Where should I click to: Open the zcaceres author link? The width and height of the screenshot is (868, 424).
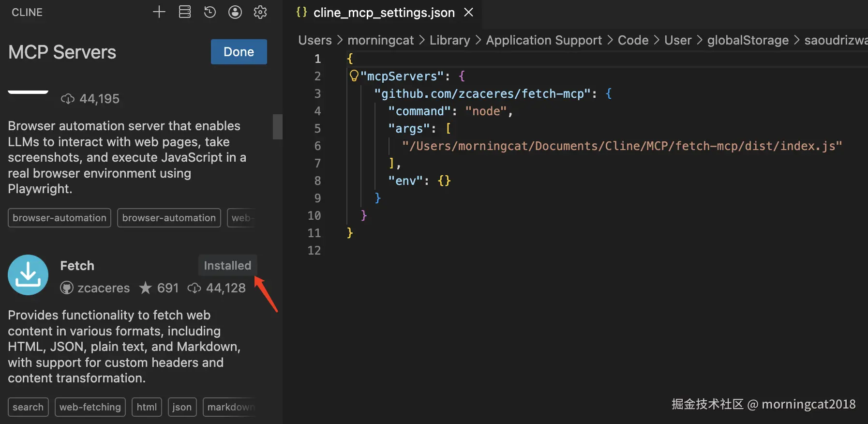click(x=104, y=288)
